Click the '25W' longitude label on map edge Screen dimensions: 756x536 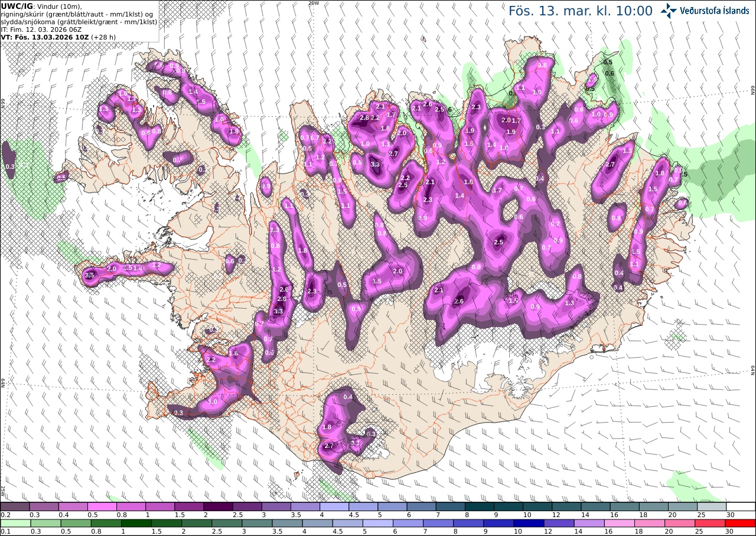click(x=3, y=491)
